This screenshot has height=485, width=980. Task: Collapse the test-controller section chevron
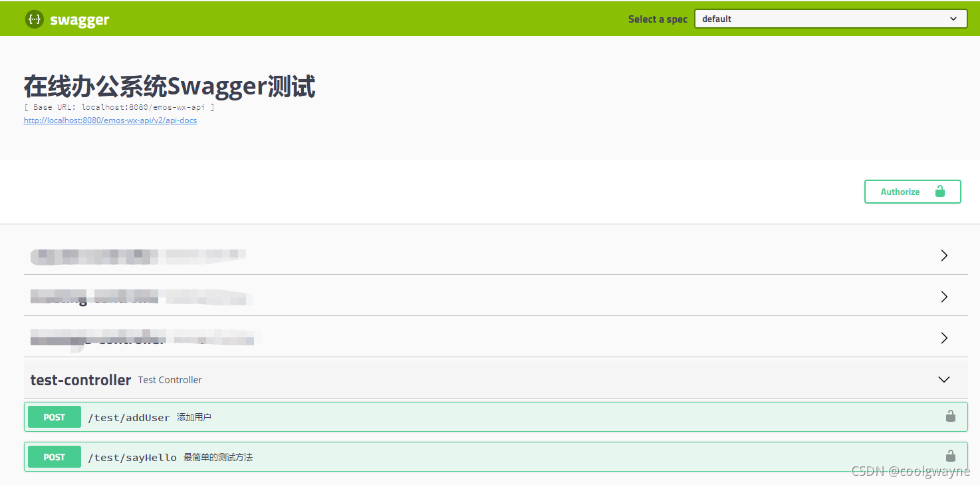(x=944, y=379)
